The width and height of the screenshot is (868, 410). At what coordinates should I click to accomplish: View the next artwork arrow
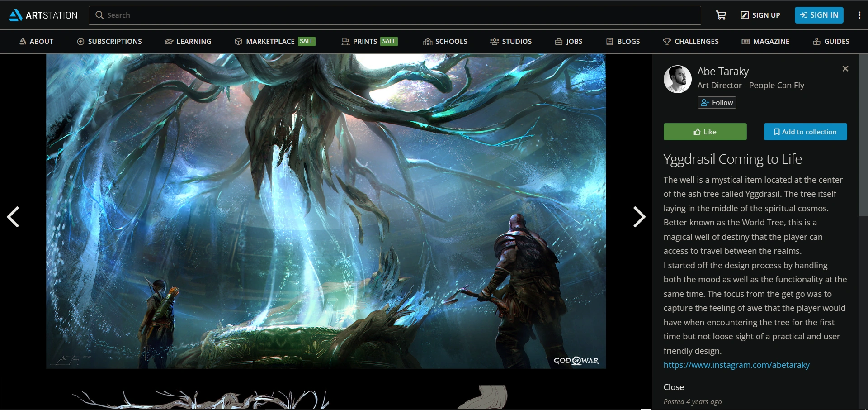click(639, 217)
